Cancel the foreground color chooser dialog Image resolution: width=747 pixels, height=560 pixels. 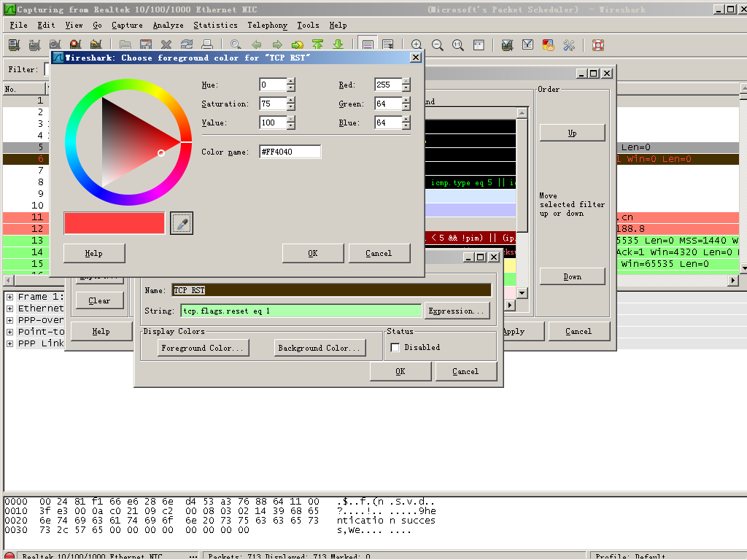coord(379,253)
